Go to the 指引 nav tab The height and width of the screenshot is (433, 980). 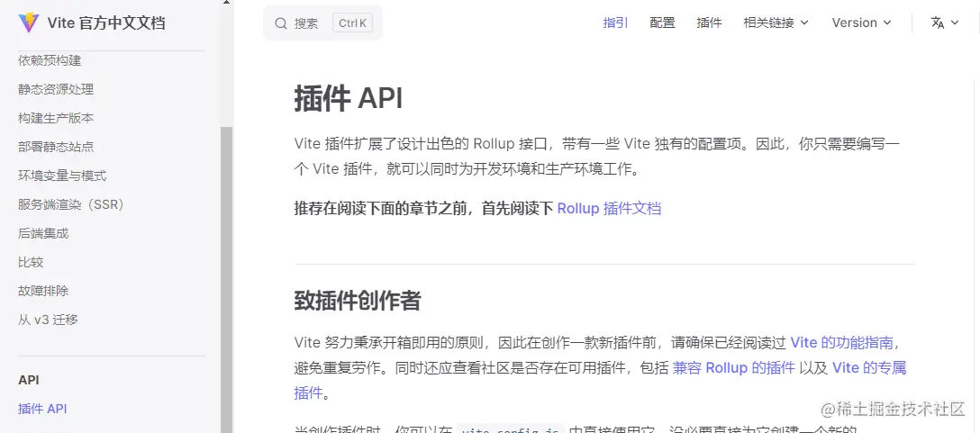point(615,23)
